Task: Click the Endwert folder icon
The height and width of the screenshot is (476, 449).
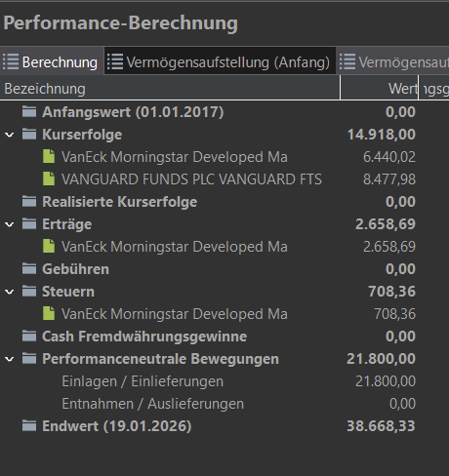Action: tap(29, 425)
